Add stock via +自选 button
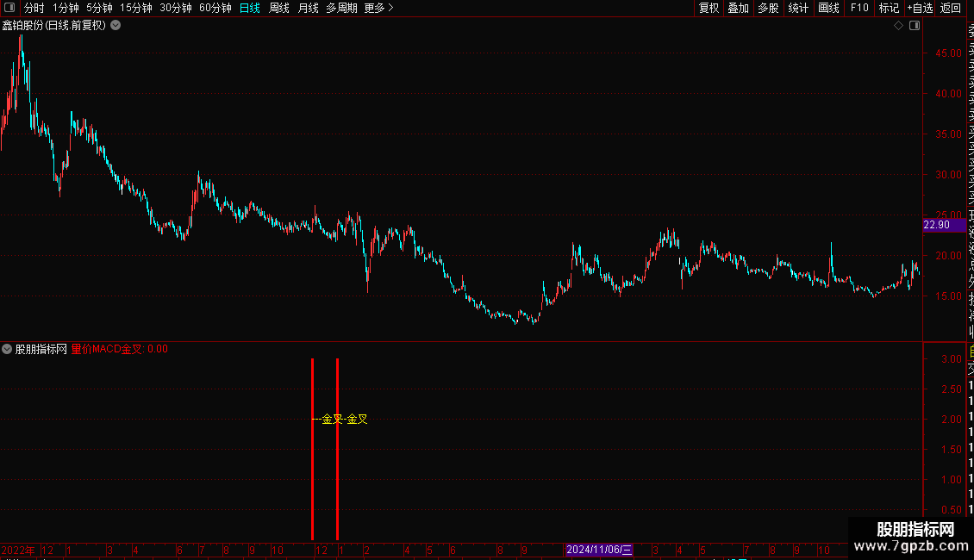Image resolution: width=974 pixels, height=560 pixels. 920,8
